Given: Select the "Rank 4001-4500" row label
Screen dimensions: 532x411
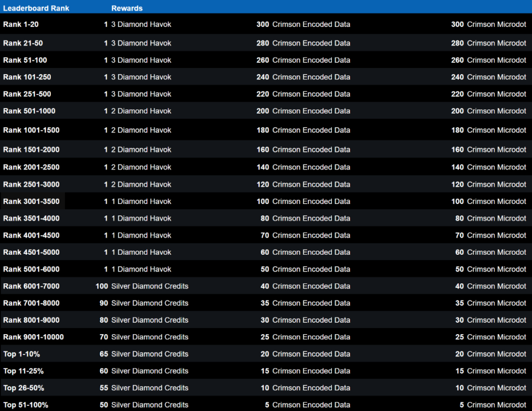Looking at the screenshot, I should coord(31,236).
